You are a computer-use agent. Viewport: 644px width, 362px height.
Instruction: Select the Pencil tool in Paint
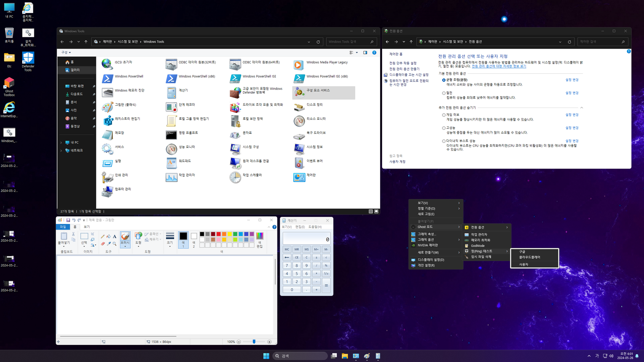tap(103, 236)
